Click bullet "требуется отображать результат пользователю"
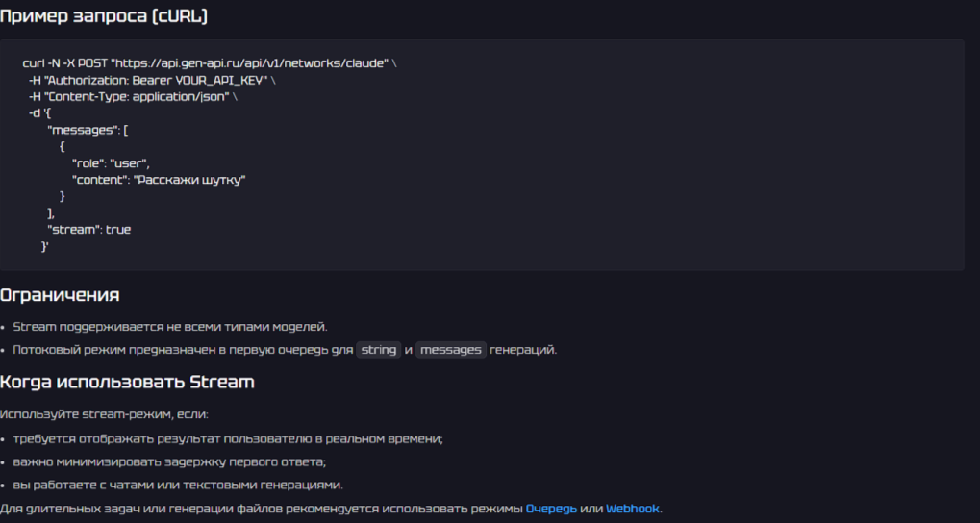Image resolution: width=980 pixels, height=523 pixels. click(228, 438)
